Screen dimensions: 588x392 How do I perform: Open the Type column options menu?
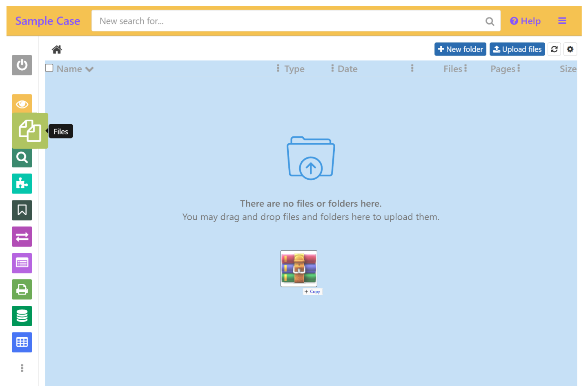(278, 68)
